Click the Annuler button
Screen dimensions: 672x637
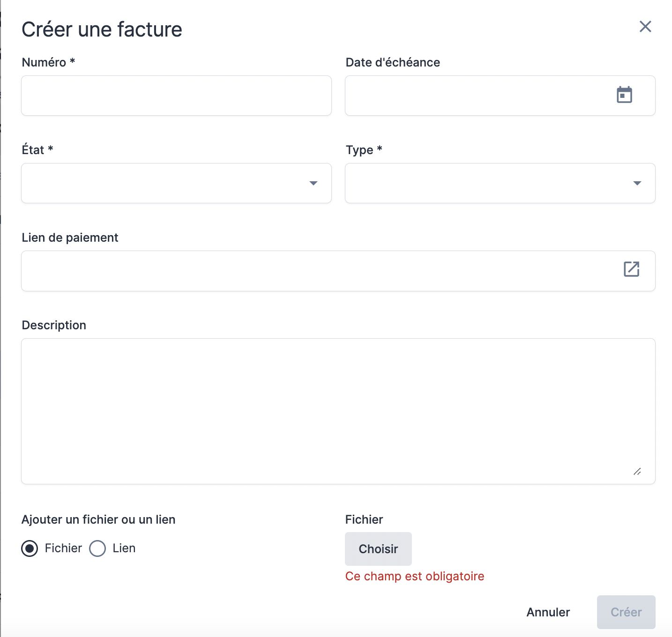(x=548, y=612)
